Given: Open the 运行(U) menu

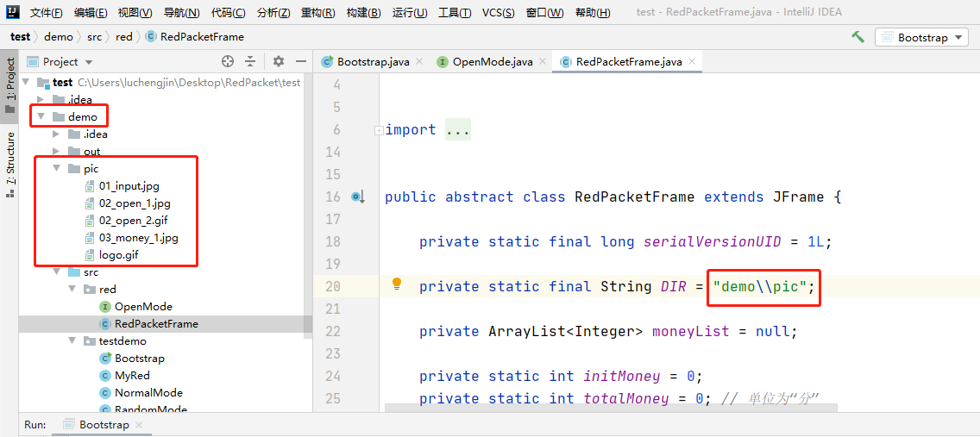Looking at the screenshot, I should [x=410, y=12].
